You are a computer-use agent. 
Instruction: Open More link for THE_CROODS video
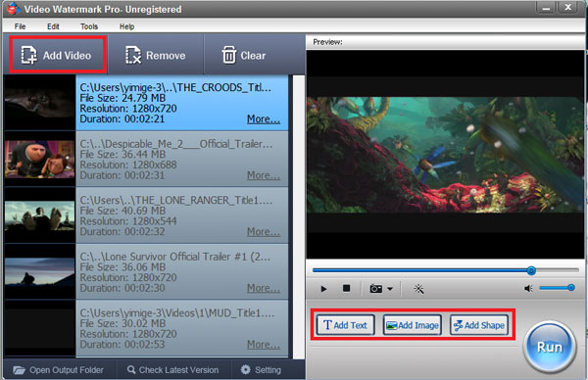pos(264,119)
